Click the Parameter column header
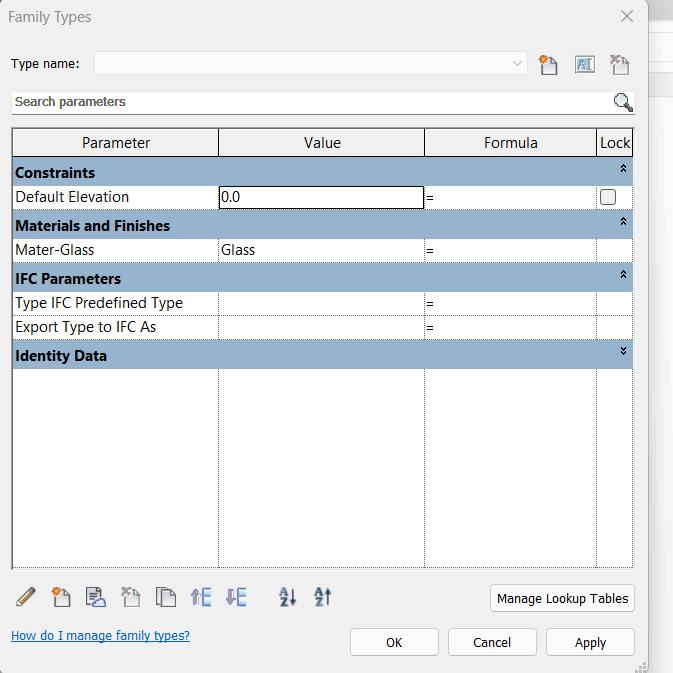673x673 pixels. 115,142
